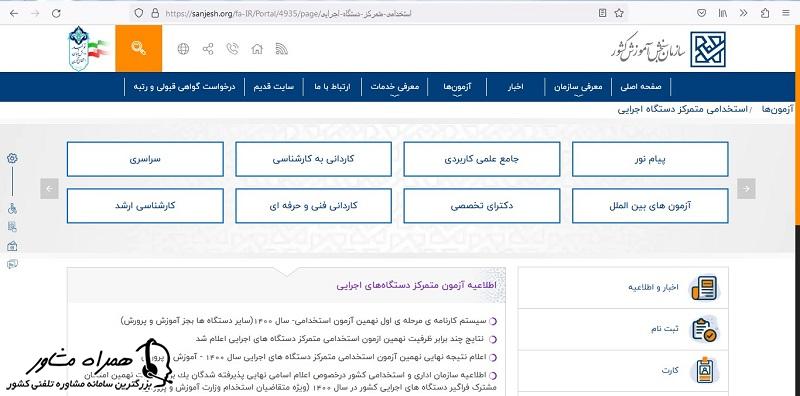Viewport: 800px width, 396px height.
Task: Open درخواست گواهی قبولی و رتبه menu
Action: [x=184, y=87]
